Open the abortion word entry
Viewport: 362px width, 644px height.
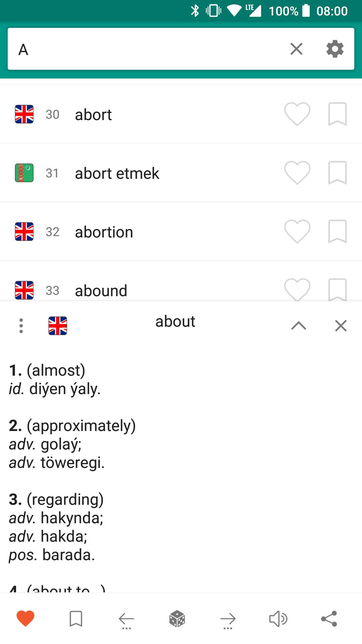(x=181, y=231)
